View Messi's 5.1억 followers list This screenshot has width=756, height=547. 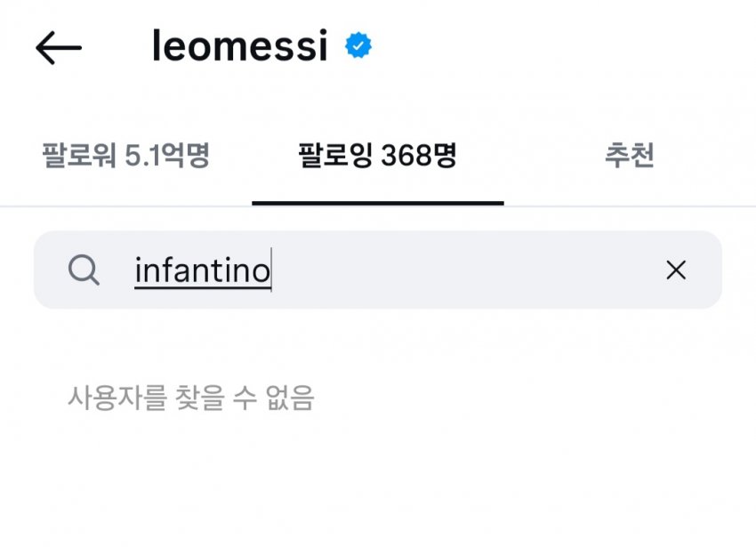(x=125, y=155)
